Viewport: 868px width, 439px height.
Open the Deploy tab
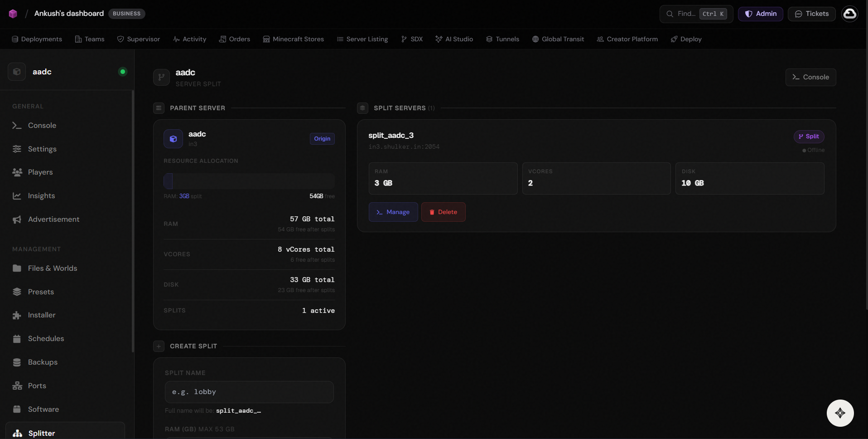[x=686, y=39]
